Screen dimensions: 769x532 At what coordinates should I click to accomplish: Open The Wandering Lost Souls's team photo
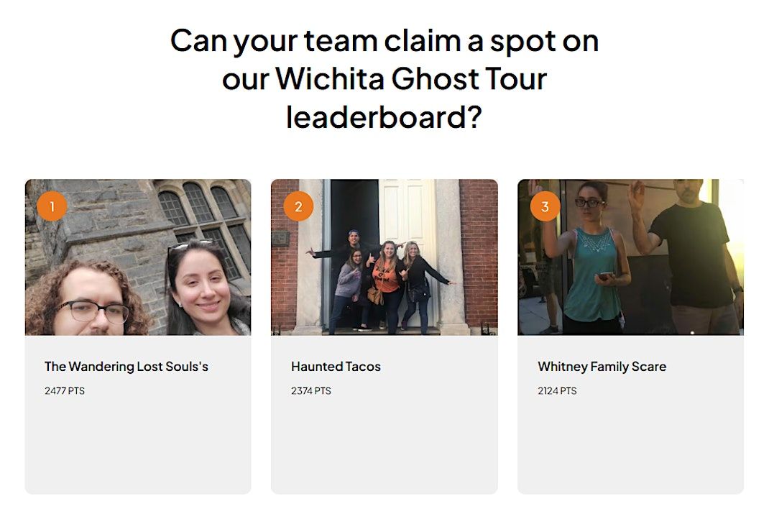pyautogui.click(x=138, y=257)
